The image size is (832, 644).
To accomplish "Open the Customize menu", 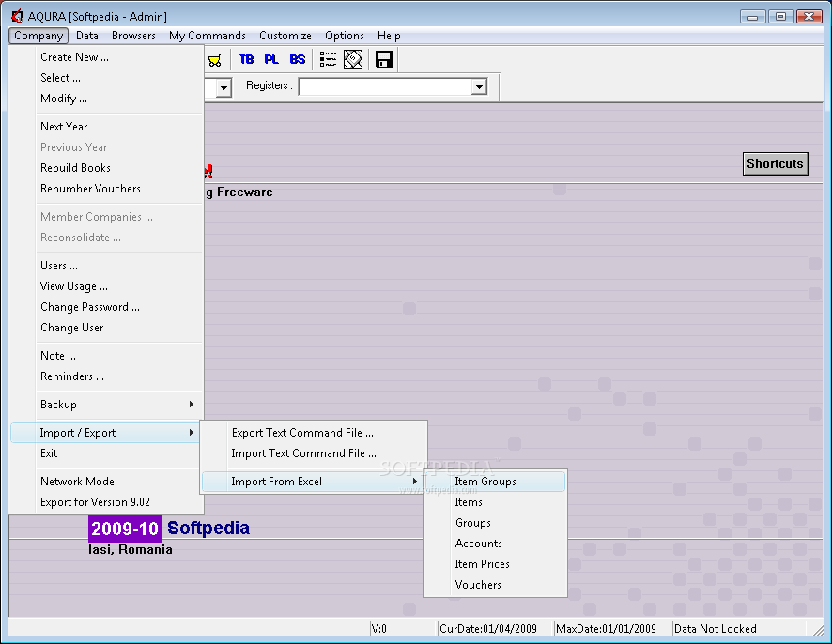I will tap(285, 36).
